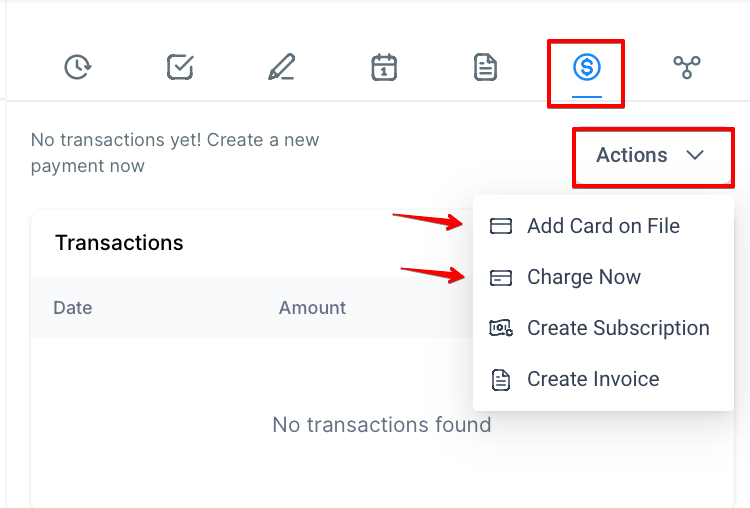
Task: Click the Date column header
Action: coord(73,308)
